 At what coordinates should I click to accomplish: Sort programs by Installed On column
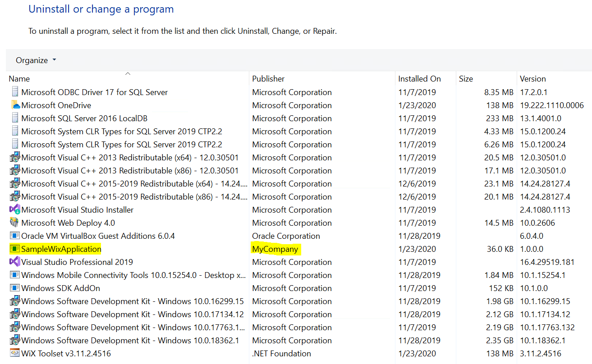419,79
